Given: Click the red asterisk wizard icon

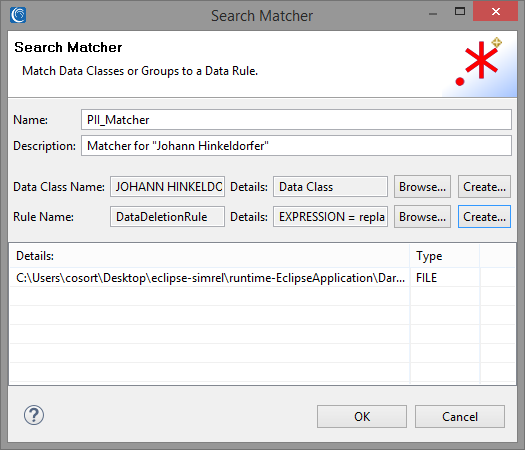Looking at the screenshot, I should click(x=478, y=62).
